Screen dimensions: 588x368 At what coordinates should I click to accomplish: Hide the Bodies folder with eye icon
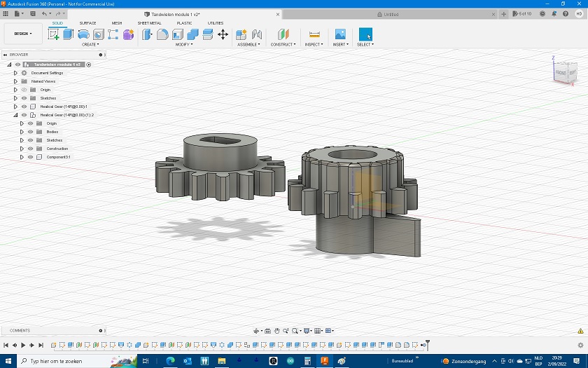(30, 132)
